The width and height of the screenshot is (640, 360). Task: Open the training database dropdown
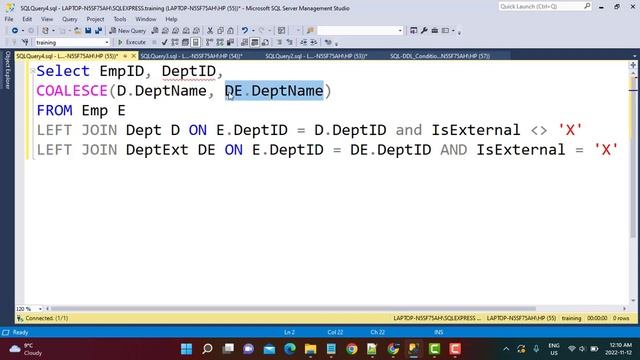point(107,42)
